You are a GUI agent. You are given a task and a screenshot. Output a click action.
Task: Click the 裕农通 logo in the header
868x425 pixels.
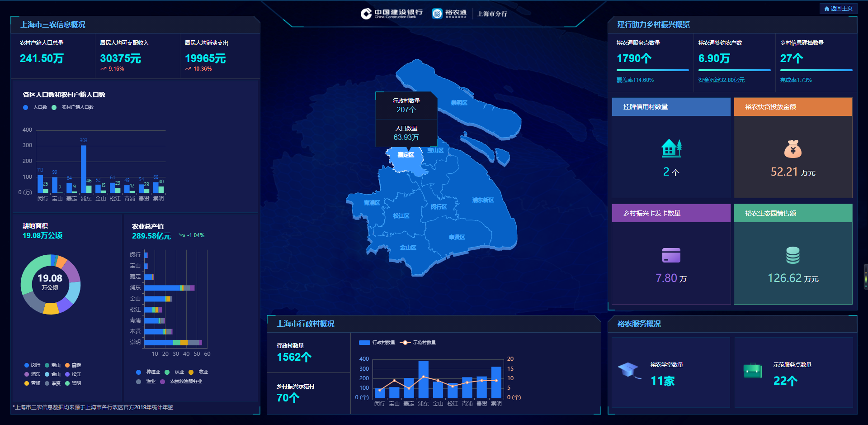[x=449, y=14]
